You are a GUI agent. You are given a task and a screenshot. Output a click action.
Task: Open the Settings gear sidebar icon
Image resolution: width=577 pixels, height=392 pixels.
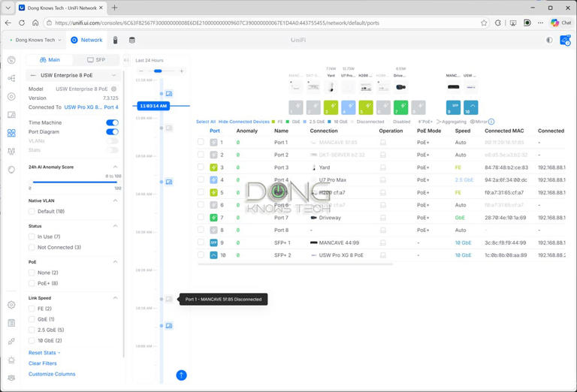tap(11, 305)
